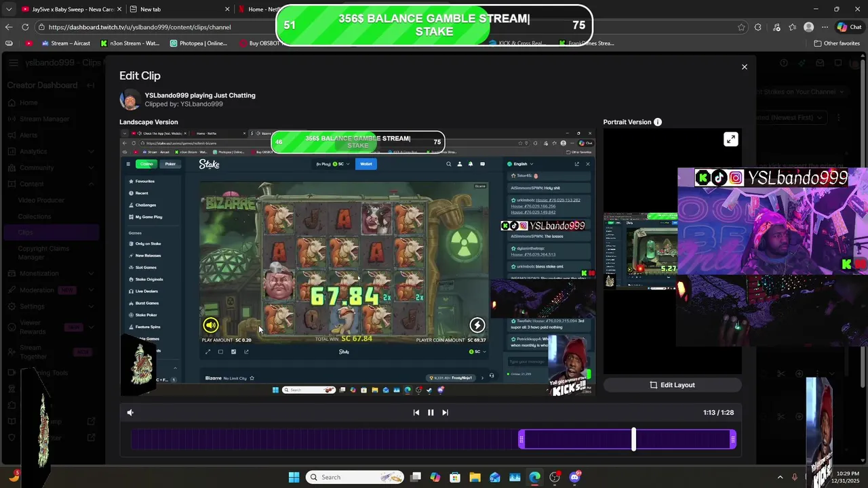Click the clip trim timeline track
Viewport: 868px width, 488px height.
point(434,440)
